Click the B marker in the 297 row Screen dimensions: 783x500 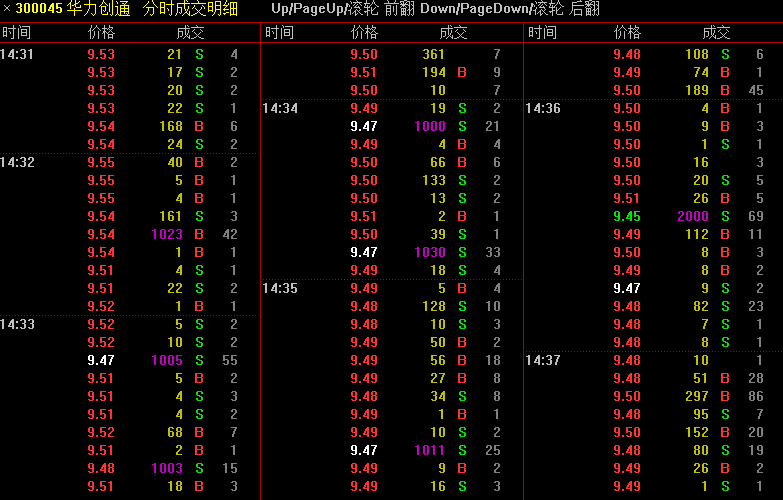click(x=725, y=396)
